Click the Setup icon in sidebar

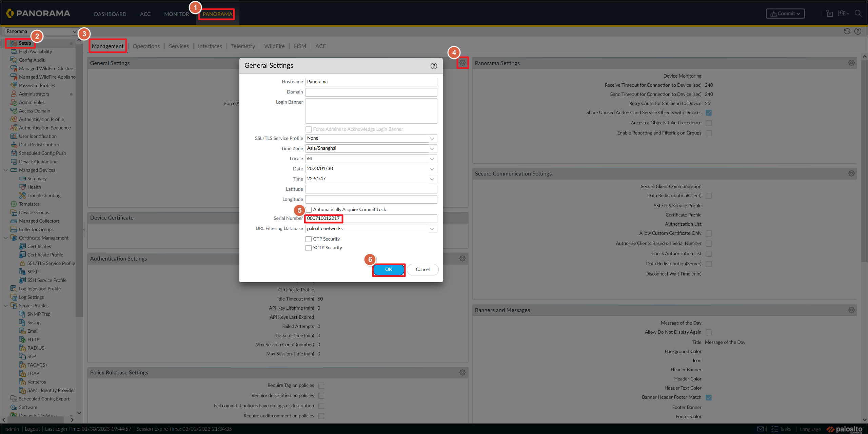coord(14,43)
